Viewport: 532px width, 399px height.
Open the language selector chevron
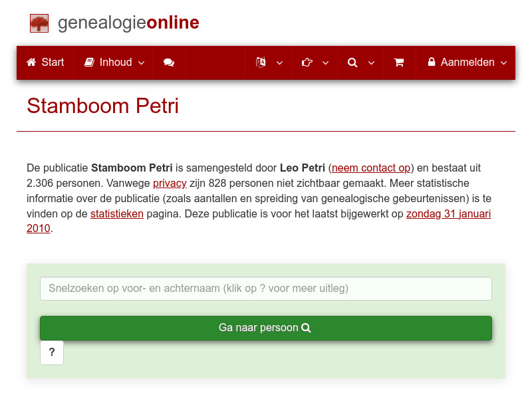click(279, 63)
